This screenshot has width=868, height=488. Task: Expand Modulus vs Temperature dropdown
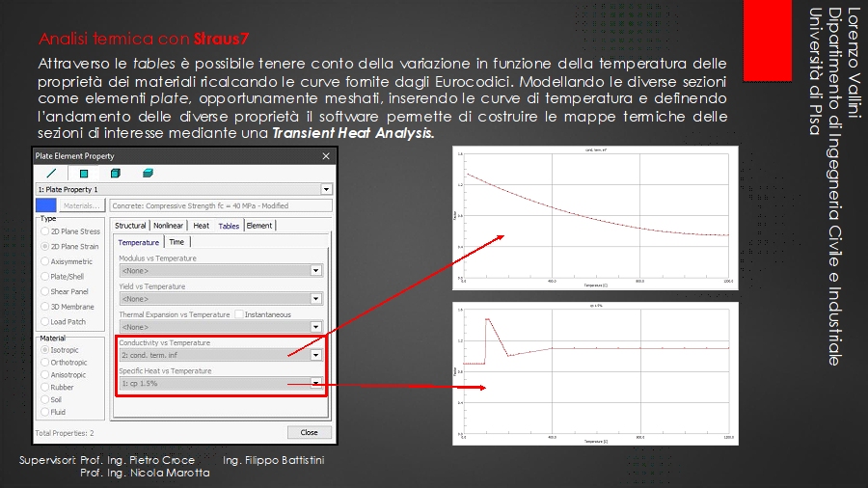pyautogui.click(x=315, y=271)
